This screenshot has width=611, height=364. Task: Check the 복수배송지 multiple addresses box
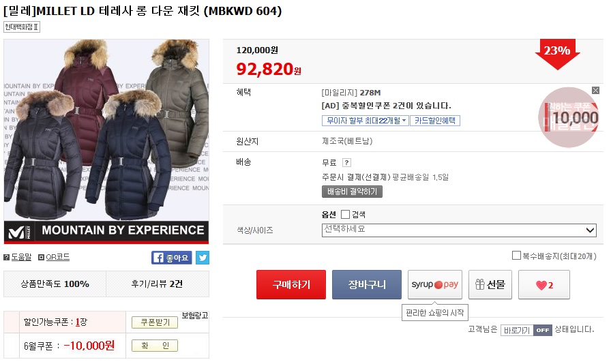click(516, 256)
